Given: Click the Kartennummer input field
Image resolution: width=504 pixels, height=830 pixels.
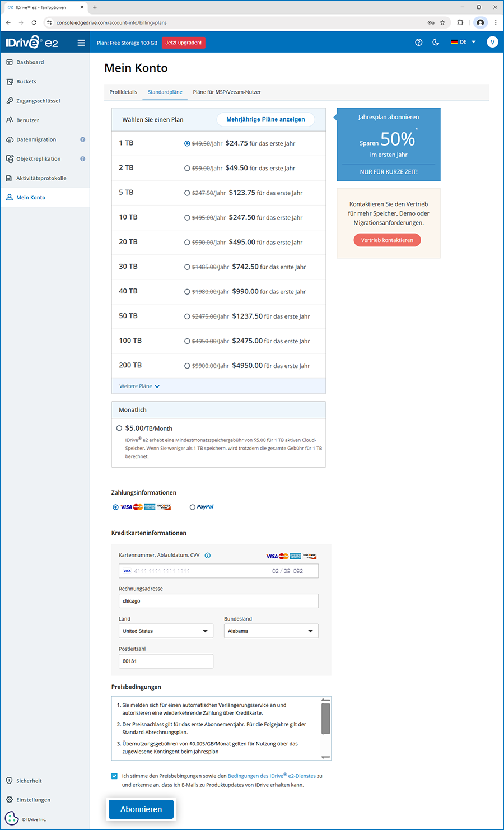Looking at the screenshot, I should click(218, 571).
